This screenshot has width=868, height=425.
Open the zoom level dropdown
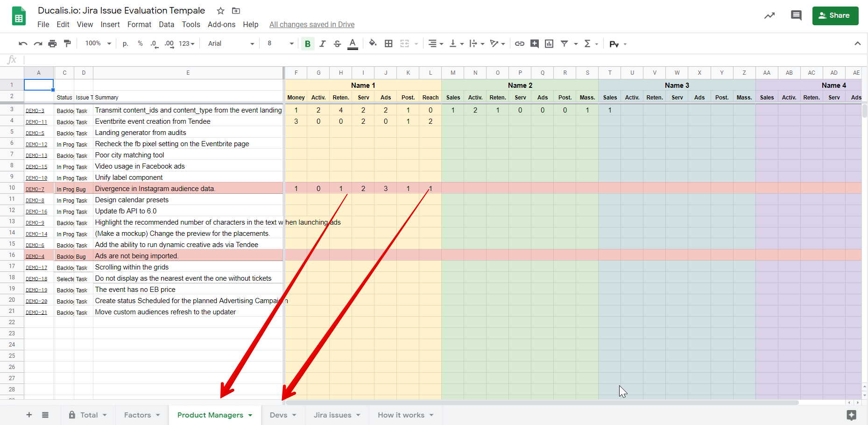[98, 43]
